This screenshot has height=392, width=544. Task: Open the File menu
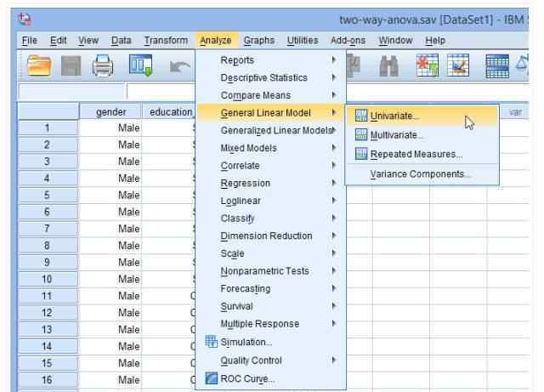pos(30,40)
